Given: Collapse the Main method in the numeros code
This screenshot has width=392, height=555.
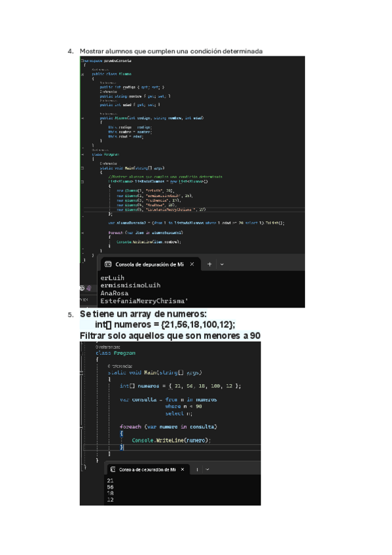Looking at the screenshot, I should click(81, 372).
